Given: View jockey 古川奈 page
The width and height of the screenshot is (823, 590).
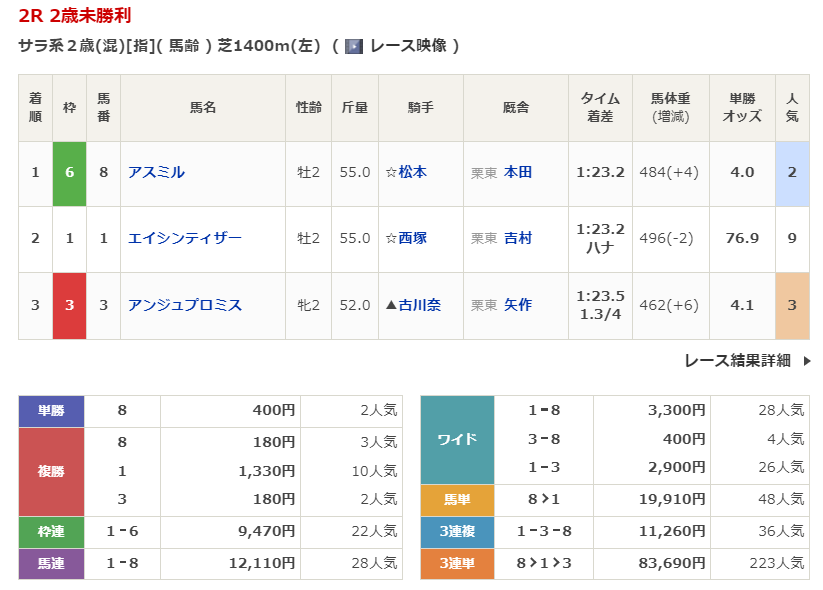Looking at the screenshot, I should 419,305.
